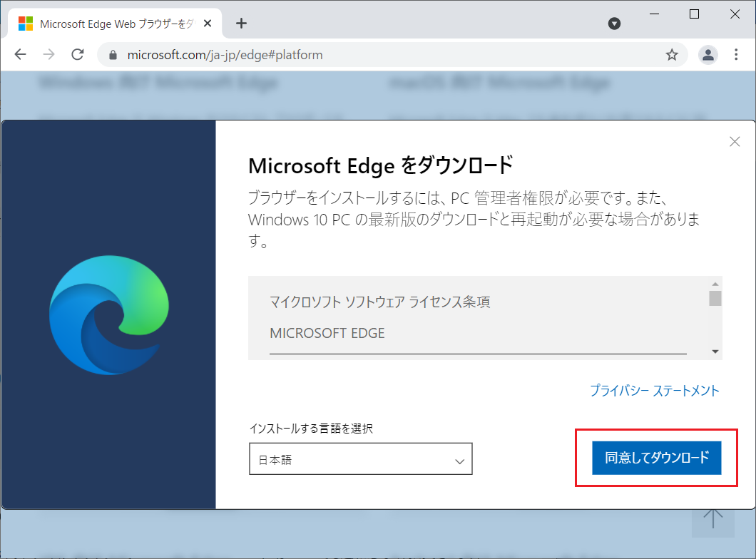Click the round dropdown icon in title bar

(x=614, y=23)
